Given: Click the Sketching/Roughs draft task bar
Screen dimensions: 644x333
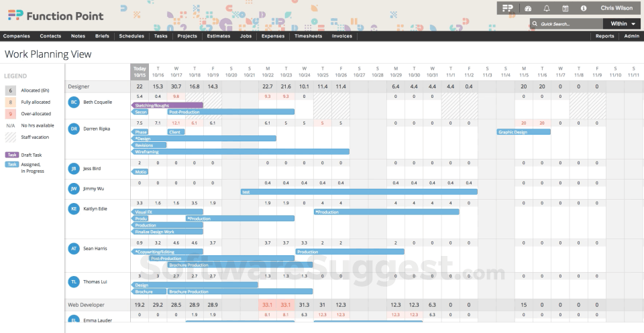Looking at the screenshot, I should [x=168, y=105].
